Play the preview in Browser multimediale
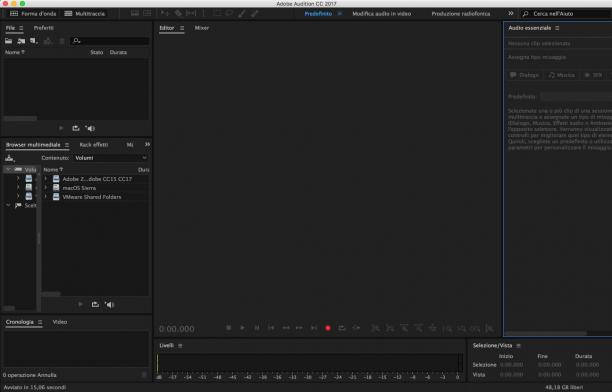 pos(80,305)
